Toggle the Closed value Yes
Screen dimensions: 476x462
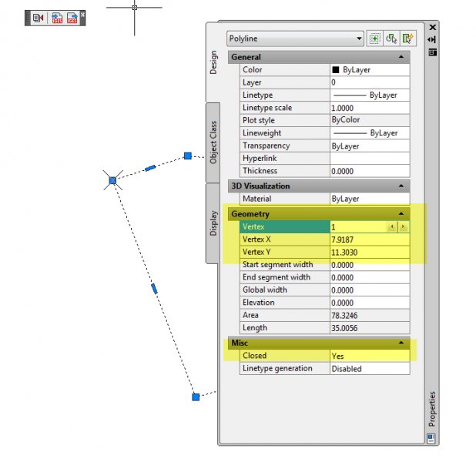tap(370, 356)
